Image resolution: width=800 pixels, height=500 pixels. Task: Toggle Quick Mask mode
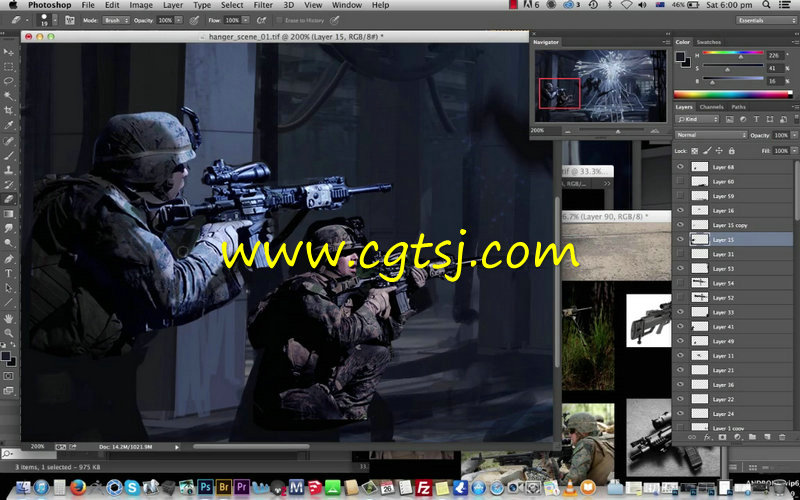coord(9,376)
